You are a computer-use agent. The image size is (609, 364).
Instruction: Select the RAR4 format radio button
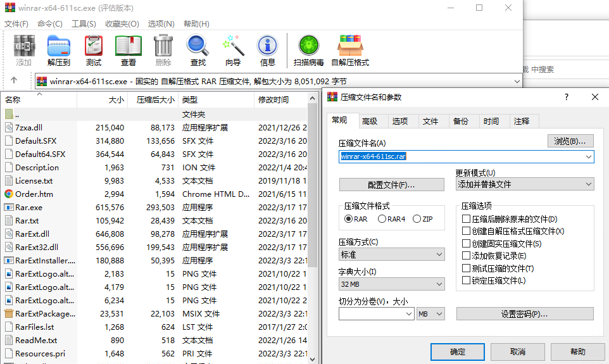click(x=382, y=218)
